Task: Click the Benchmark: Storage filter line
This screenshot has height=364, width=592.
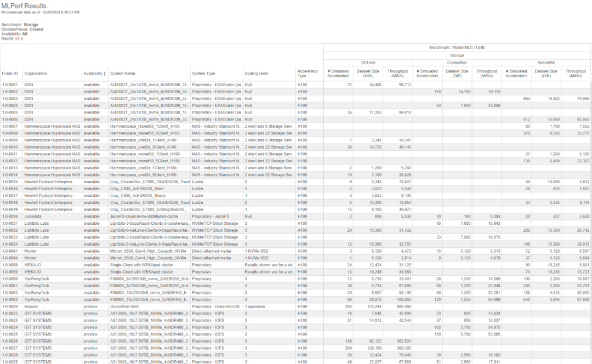Action: (20, 25)
